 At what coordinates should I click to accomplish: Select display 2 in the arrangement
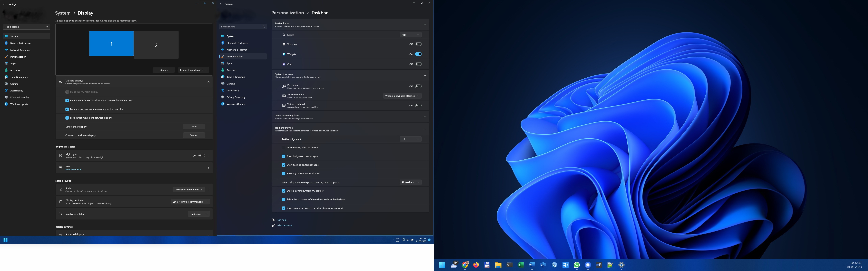click(156, 45)
